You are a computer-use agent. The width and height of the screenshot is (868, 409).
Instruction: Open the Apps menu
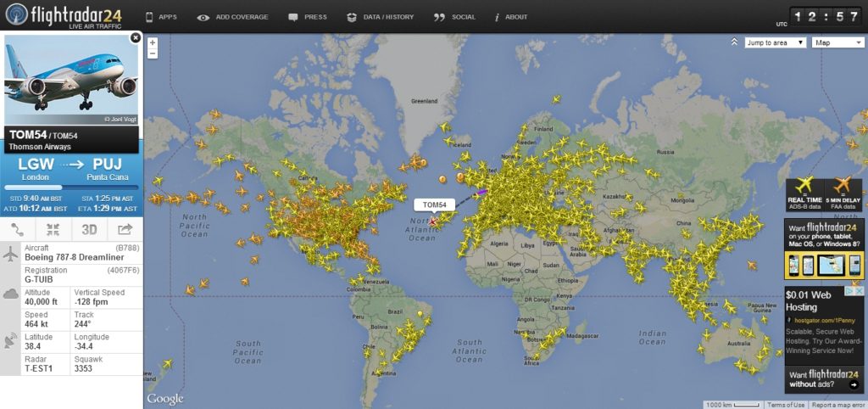tap(168, 17)
